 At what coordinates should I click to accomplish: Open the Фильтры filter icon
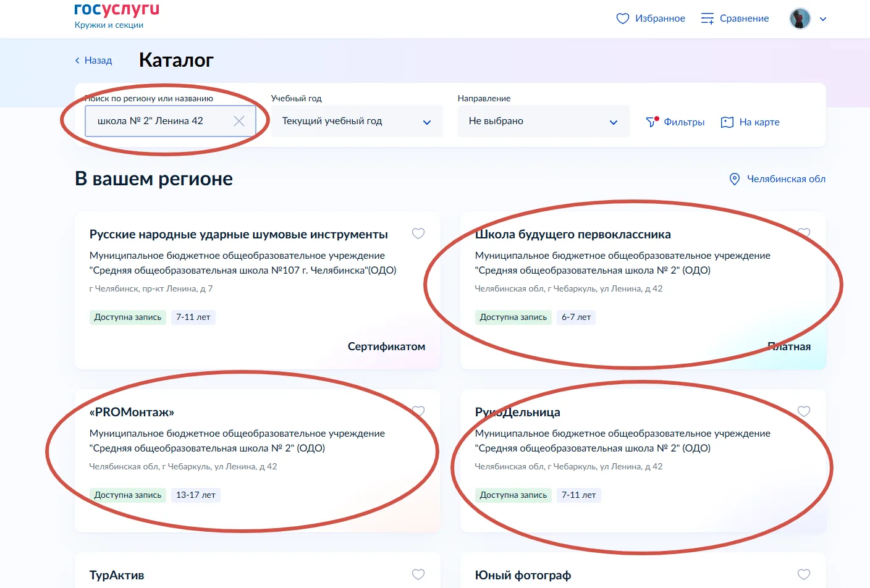(652, 122)
